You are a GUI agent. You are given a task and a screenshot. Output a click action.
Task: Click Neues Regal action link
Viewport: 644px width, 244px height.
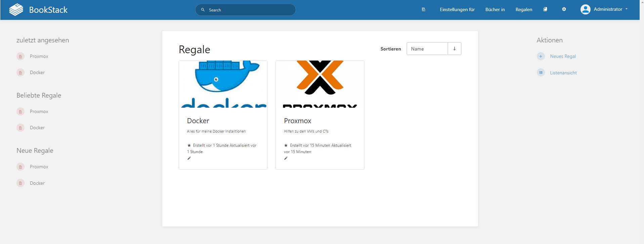click(x=563, y=56)
